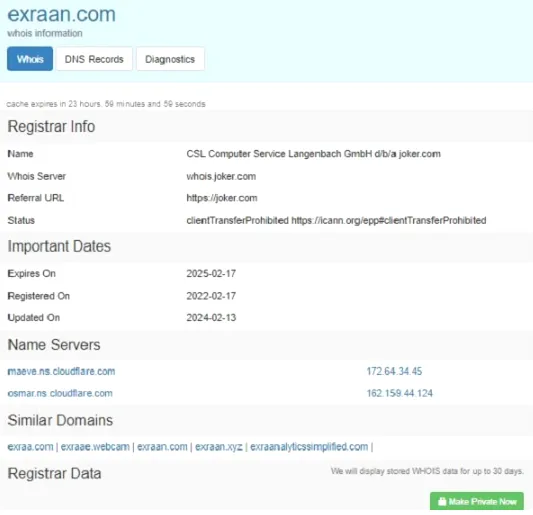
Task: Click the Name label in Registrar Info
Action: [x=20, y=154]
